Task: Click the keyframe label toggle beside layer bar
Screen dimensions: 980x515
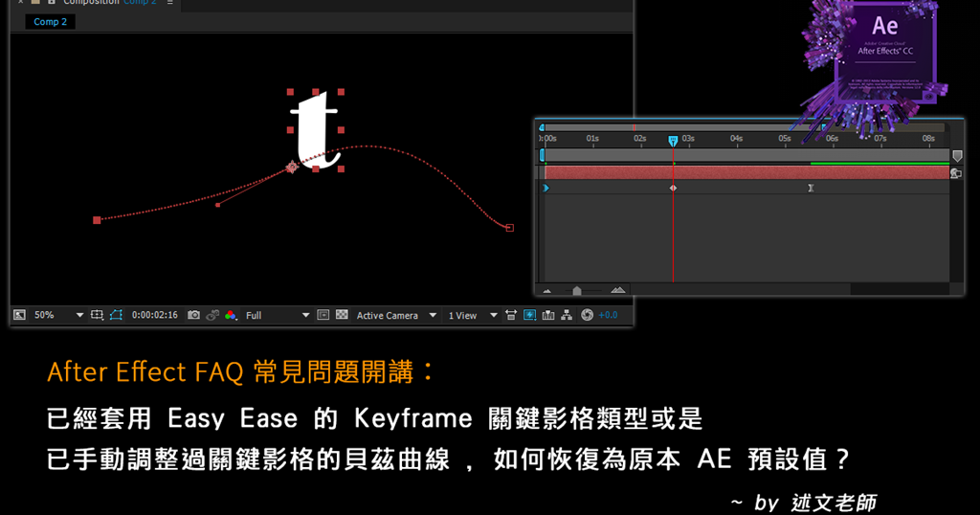Action: coord(956,173)
